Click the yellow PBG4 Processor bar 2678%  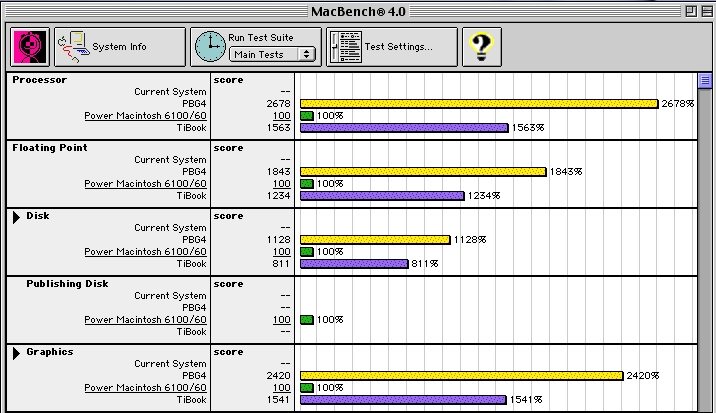[x=479, y=104]
